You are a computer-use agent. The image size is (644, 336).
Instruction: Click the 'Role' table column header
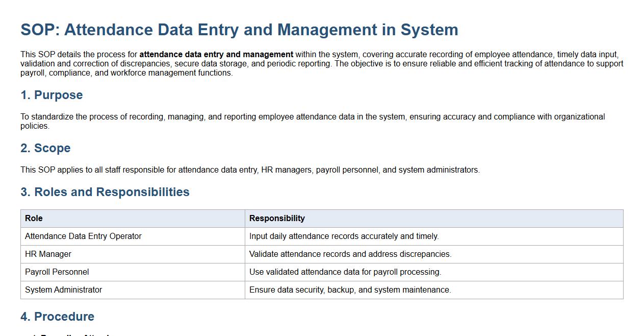34,219
